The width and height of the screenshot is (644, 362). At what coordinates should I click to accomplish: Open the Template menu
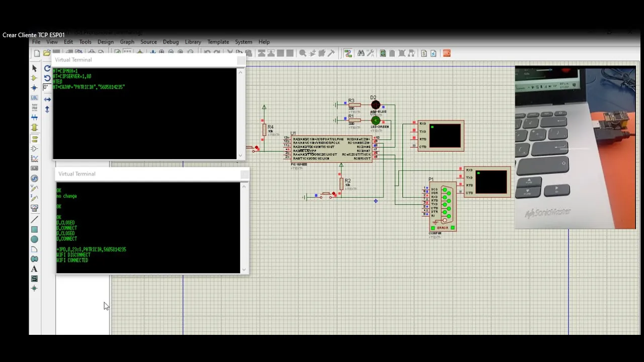(218, 42)
